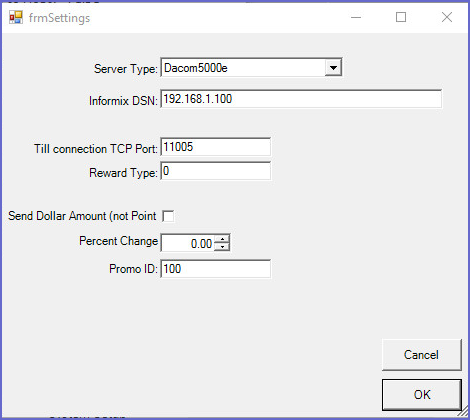
Task: Click into the Till connection TCP Port field
Action: 216,147
